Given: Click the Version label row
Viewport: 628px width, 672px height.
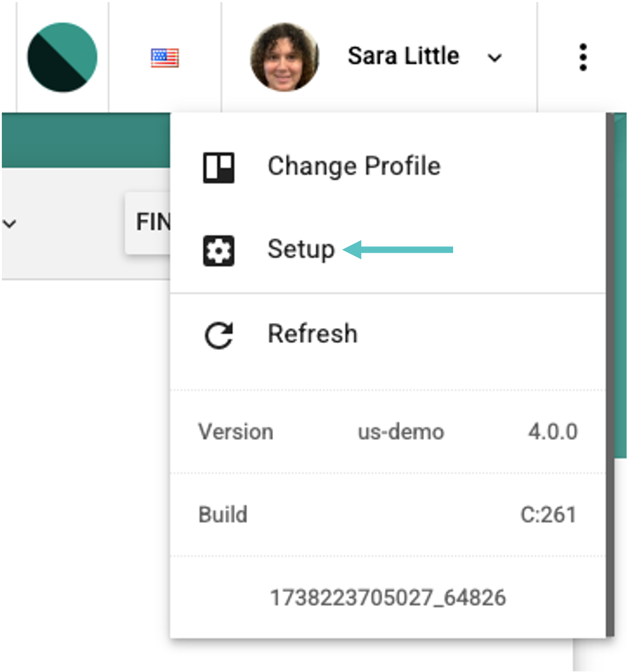Looking at the screenshot, I should pos(388,432).
